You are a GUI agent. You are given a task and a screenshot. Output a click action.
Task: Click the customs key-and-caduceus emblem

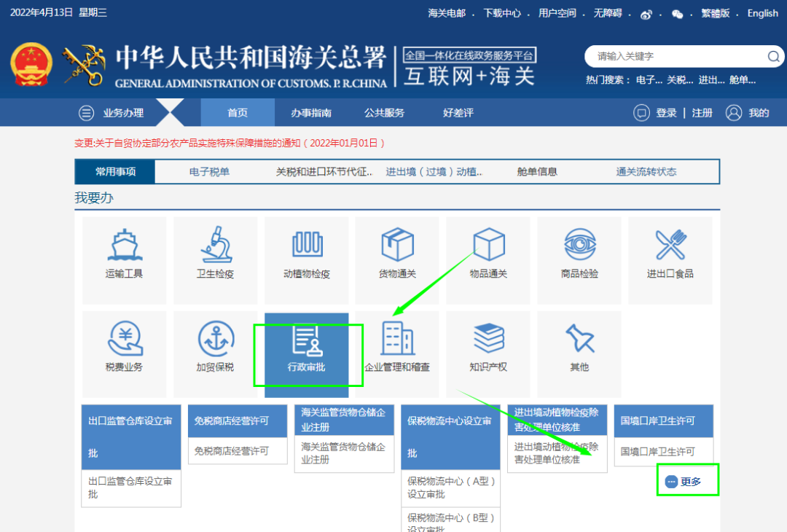coord(84,66)
